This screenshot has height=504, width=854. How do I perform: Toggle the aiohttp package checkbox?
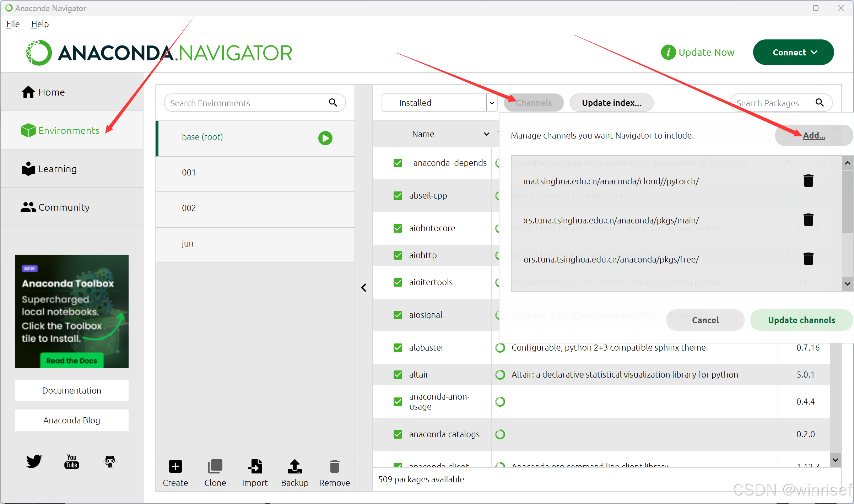pos(398,255)
